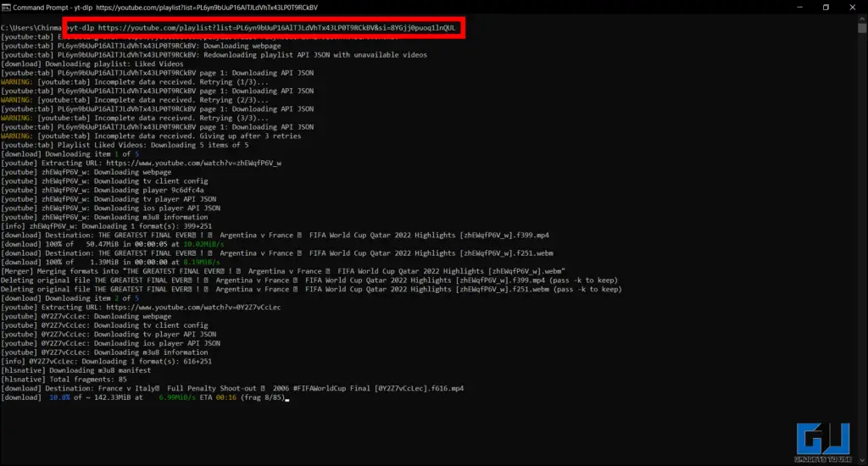Click 'zhEWqfP6V_w: Downloading webpage' line
The image size is (868, 466).
86,172
